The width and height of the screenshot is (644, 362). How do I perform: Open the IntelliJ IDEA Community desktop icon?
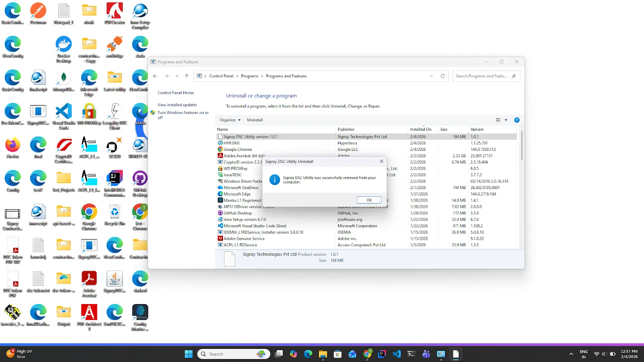coord(115,184)
